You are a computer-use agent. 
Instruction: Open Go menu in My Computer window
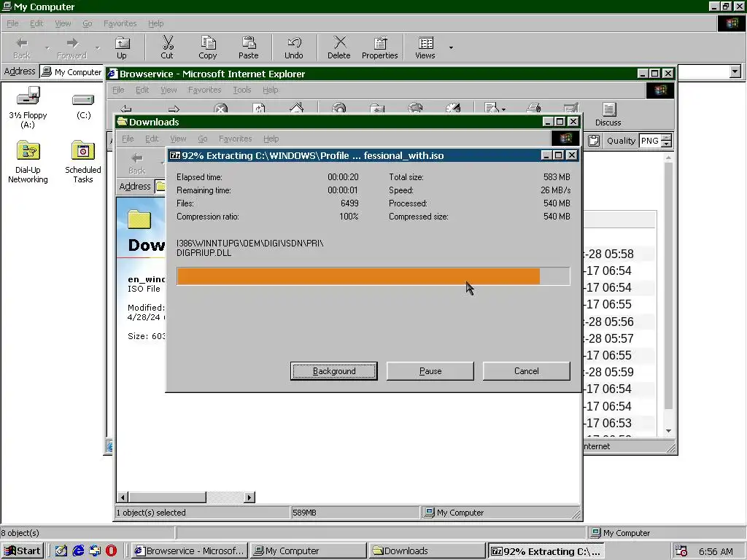(88, 23)
